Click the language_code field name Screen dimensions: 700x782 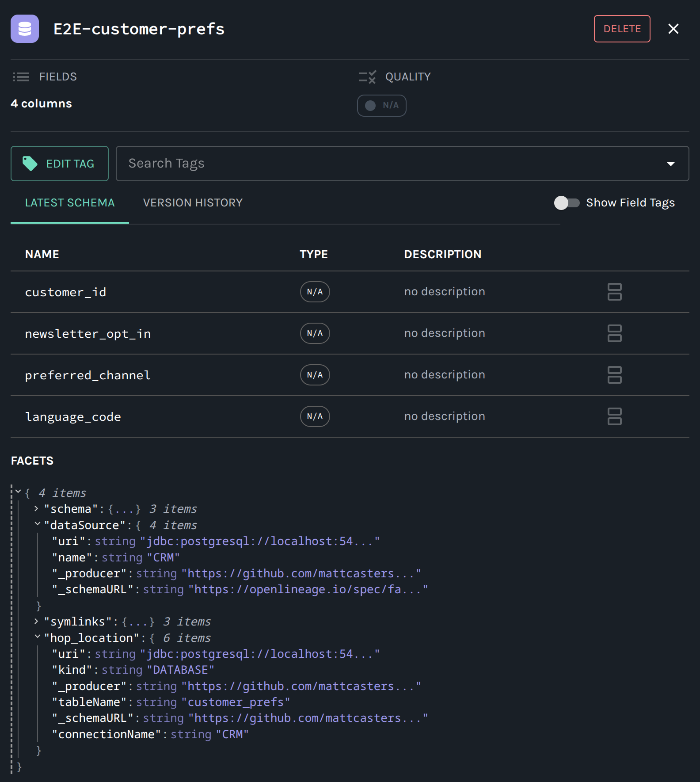(x=73, y=417)
